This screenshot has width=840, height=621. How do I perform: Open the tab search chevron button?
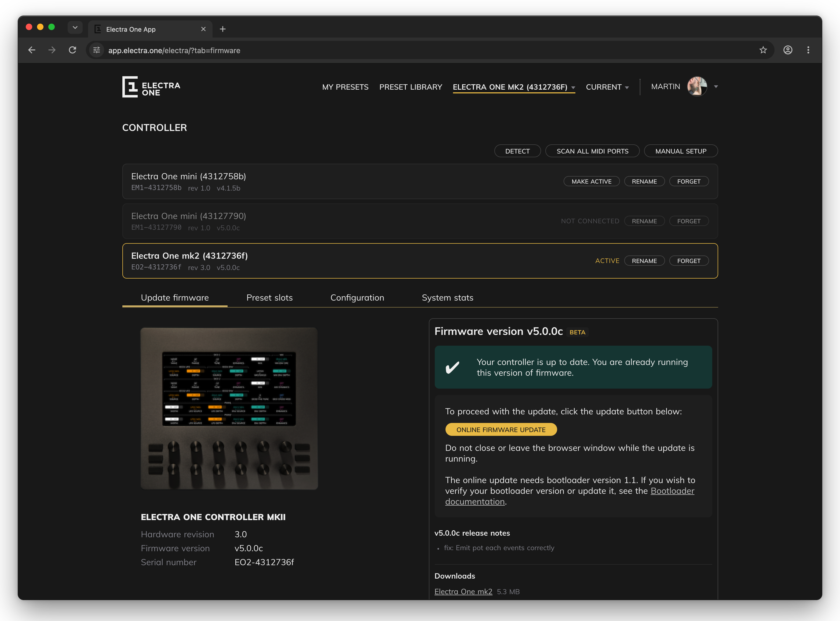pyautogui.click(x=75, y=27)
